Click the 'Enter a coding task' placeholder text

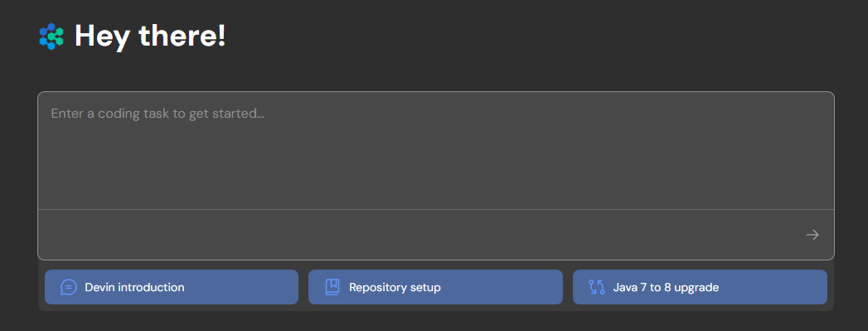click(158, 114)
